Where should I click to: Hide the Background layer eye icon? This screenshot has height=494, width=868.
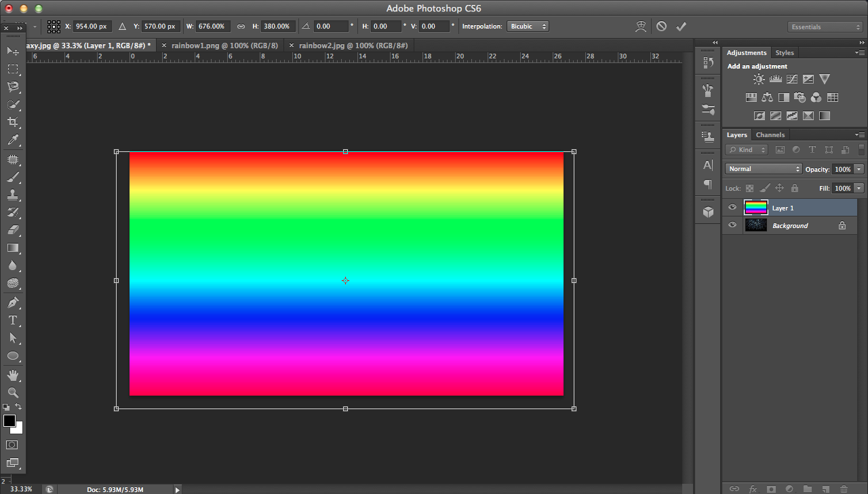click(732, 225)
